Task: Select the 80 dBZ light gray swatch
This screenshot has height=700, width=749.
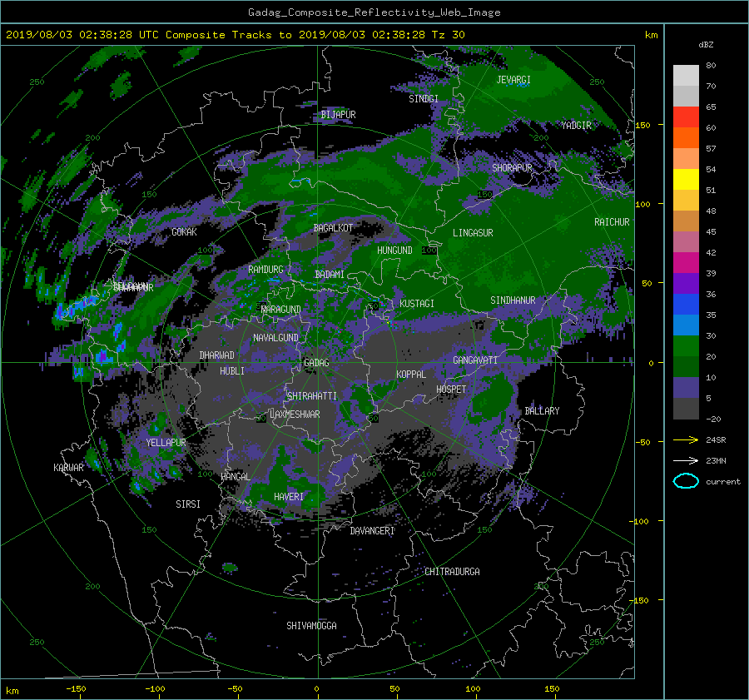Action: (x=686, y=75)
